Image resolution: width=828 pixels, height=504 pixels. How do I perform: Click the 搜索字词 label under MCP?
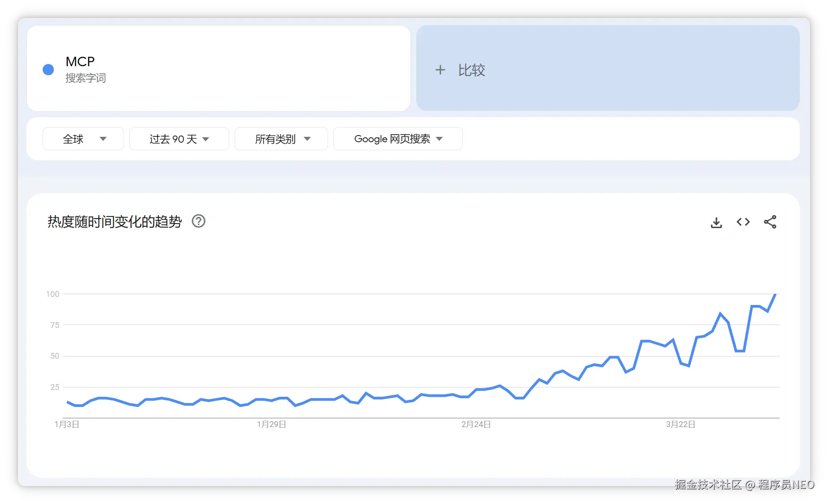click(x=85, y=78)
